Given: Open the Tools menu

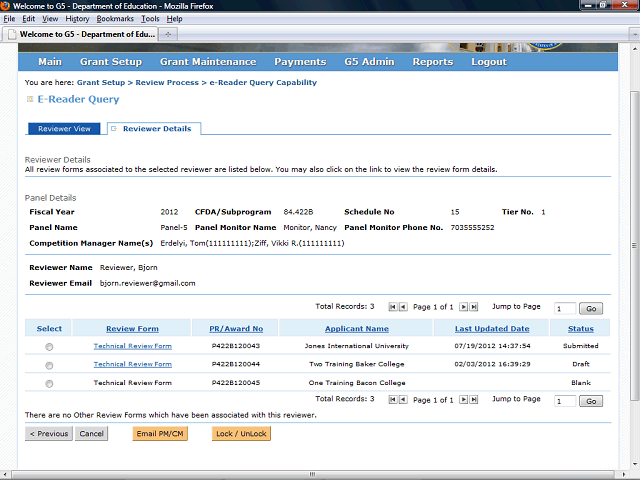Looking at the screenshot, I should point(150,19).
